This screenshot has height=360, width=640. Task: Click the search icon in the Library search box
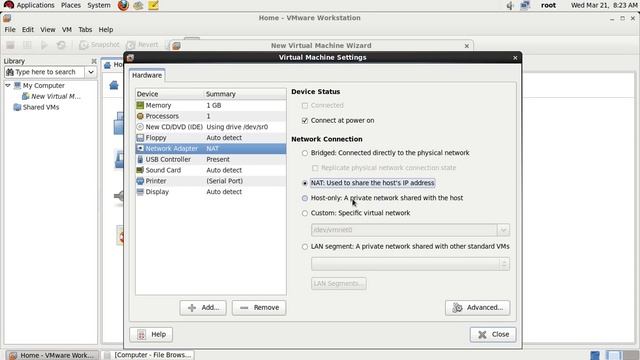(10, 72)
